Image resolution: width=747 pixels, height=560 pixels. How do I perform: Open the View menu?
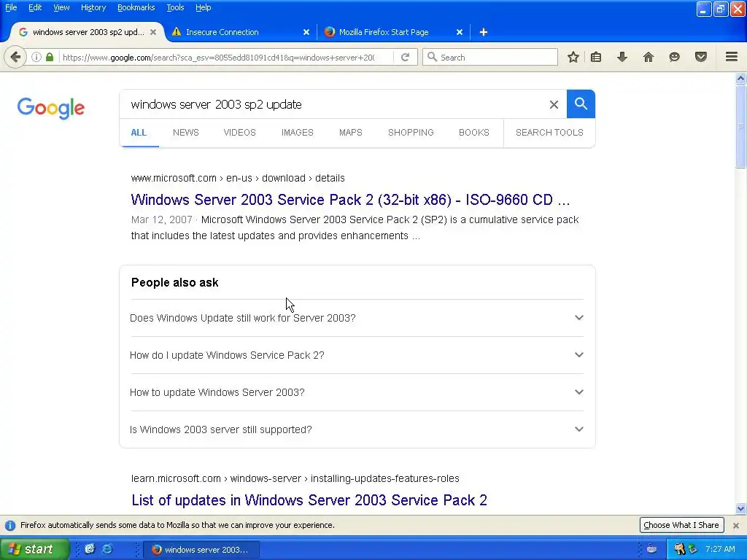click(x=61, y=7)
